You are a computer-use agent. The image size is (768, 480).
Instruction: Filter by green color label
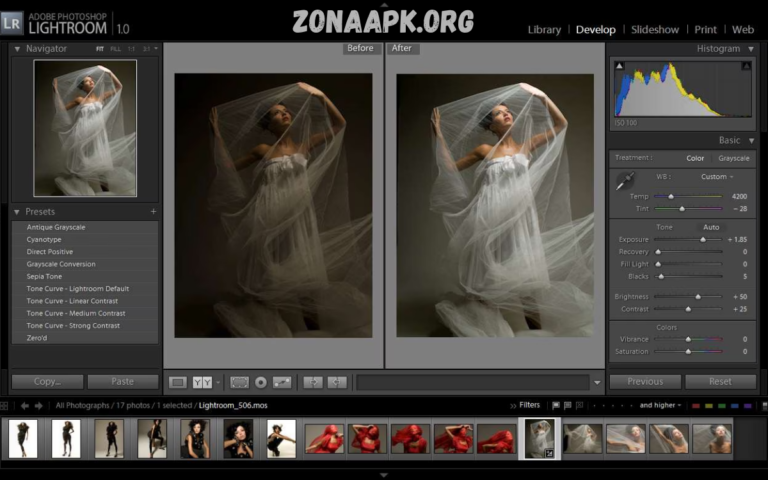(x=721, y=406)
